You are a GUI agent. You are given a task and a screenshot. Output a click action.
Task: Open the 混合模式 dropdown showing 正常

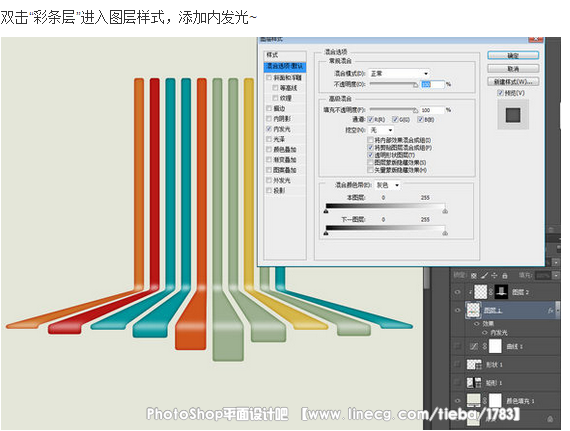[399, 73]
